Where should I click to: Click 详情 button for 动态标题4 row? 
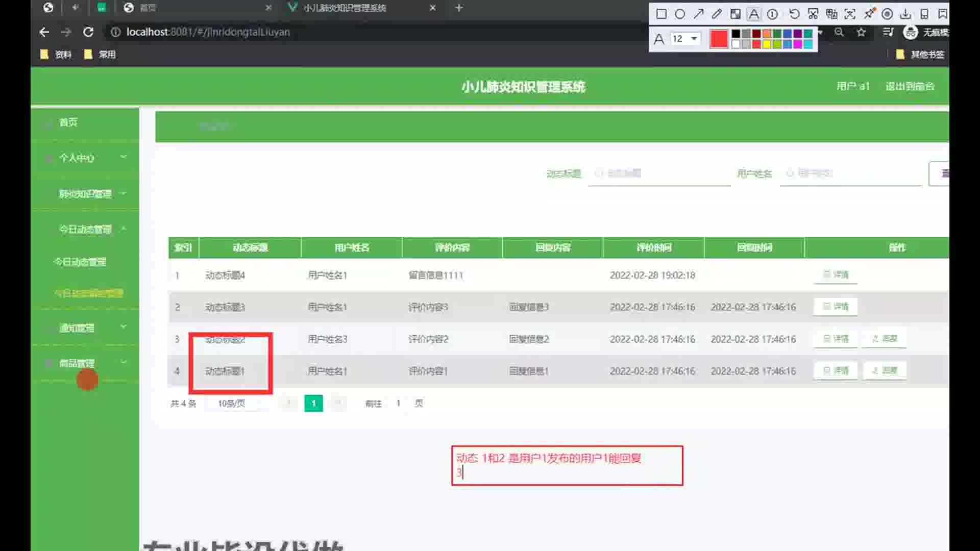pos(836,275)
